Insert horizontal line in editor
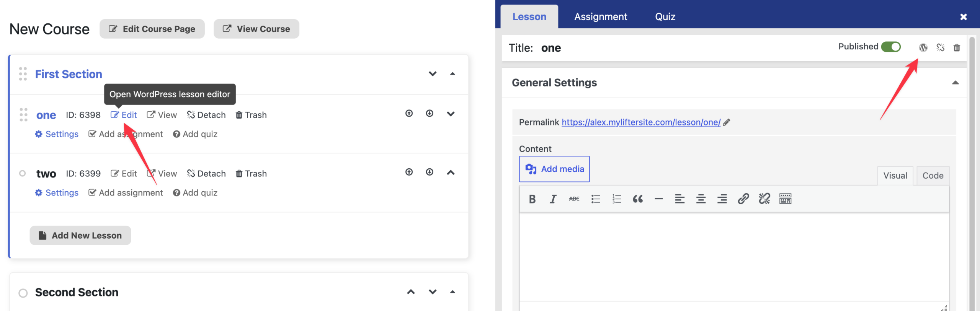 [x=658, y=199]
